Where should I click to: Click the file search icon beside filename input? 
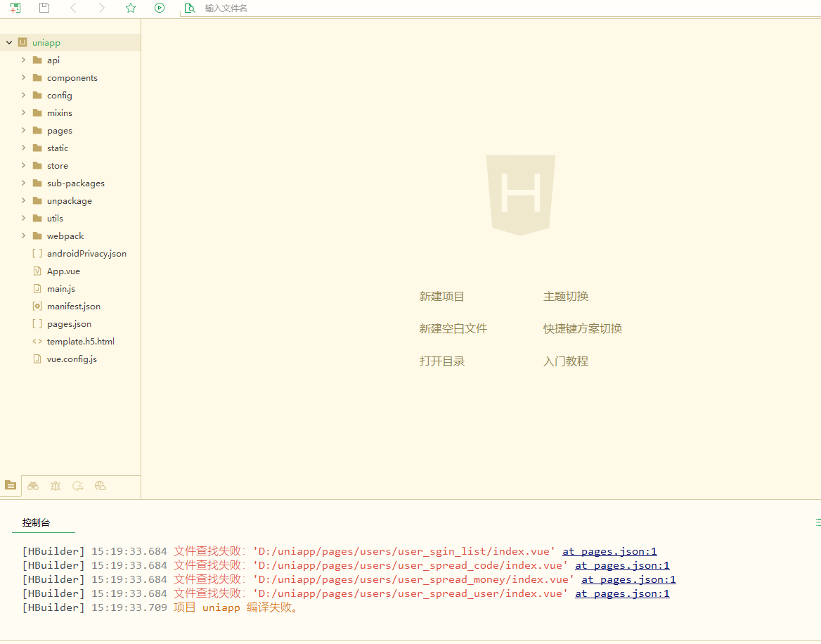tap(189, 8)
